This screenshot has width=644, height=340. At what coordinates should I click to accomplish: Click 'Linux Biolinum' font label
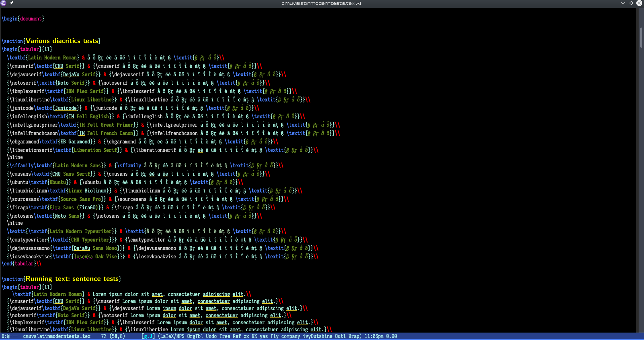(x=87, y=191)
